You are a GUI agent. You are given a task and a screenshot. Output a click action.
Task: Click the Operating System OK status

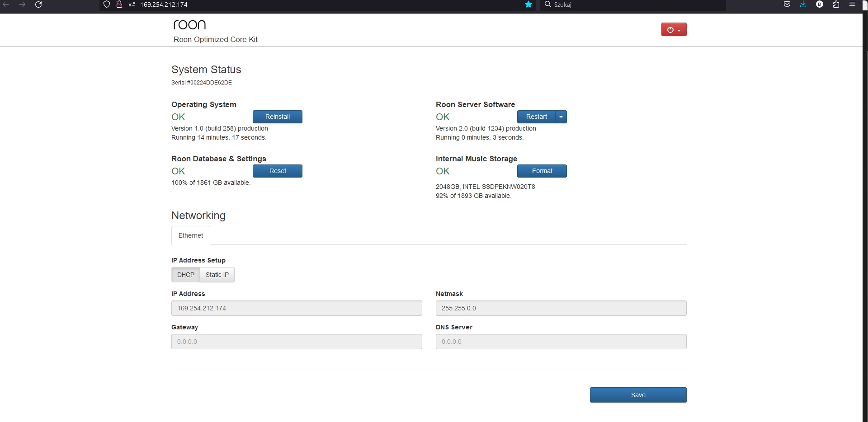coord(178,117)
